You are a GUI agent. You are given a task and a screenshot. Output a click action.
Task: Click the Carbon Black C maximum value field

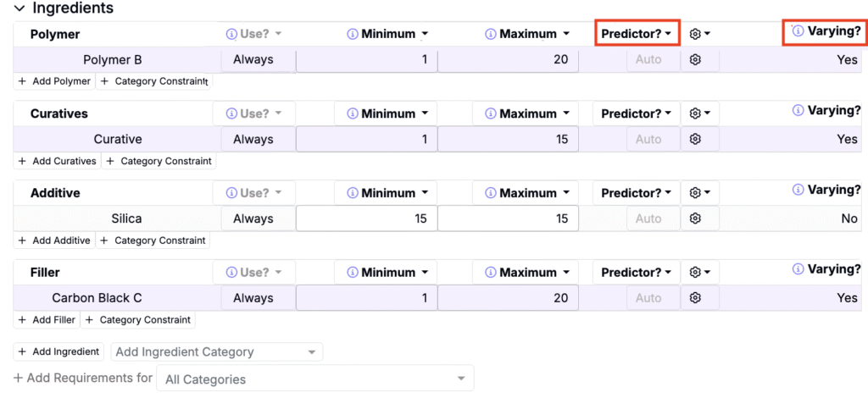(x=509, y=298)
